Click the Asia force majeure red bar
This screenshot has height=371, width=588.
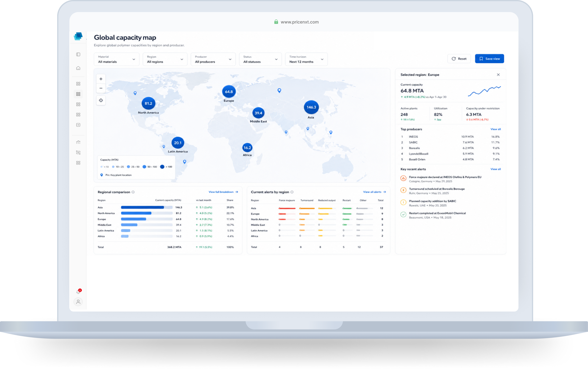(x=287, y=208)
